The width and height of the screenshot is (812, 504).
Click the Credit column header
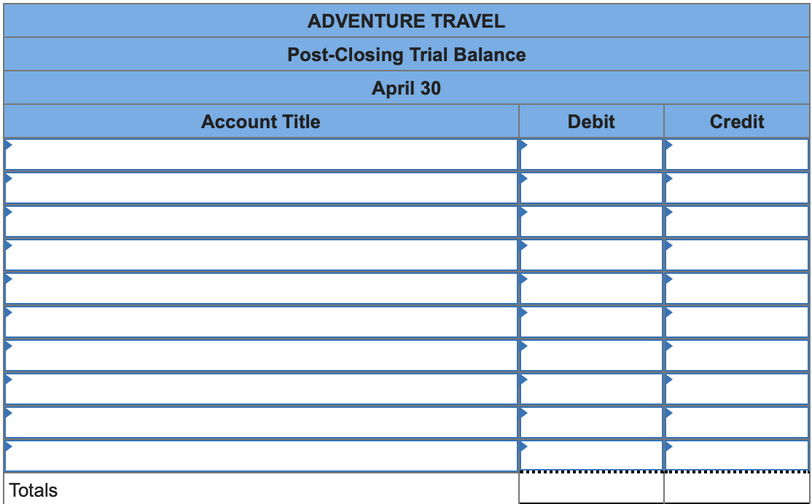point(736,122)
